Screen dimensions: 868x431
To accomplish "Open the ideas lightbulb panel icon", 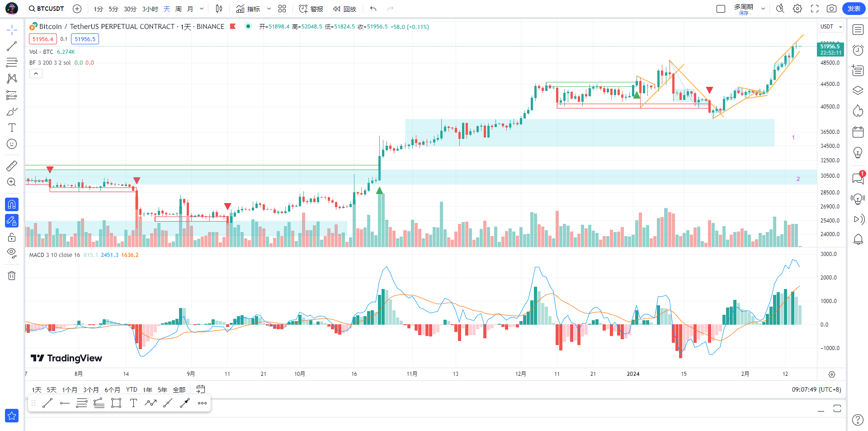I will point(858,153).
